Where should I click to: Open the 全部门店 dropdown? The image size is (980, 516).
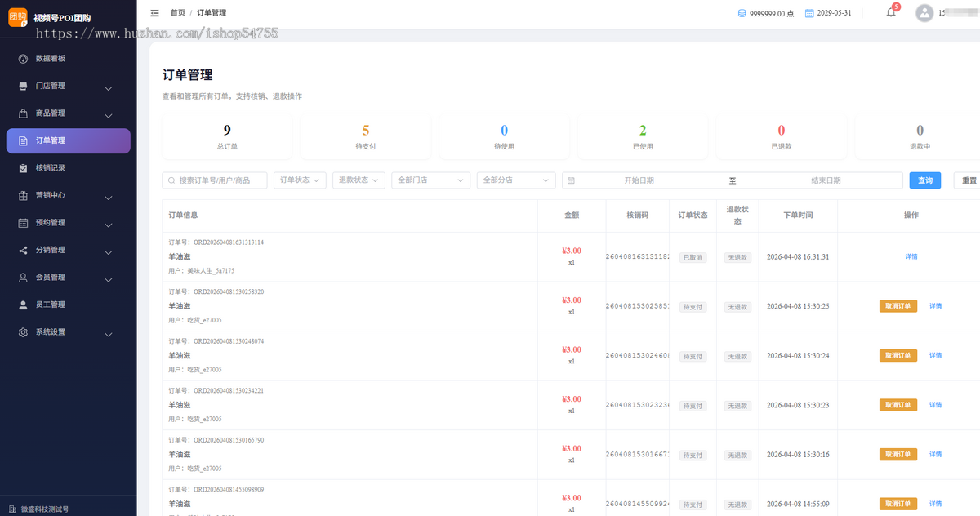[x=430, y=180]
